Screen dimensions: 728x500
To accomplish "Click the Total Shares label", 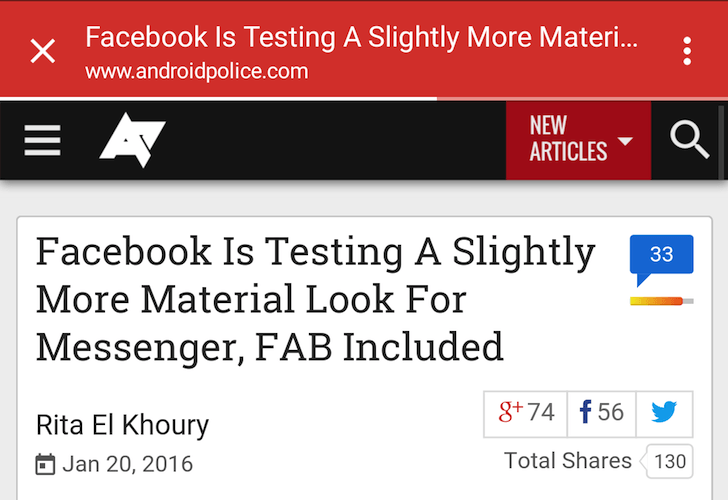I will pyautogui.click(x=568, y=461).
